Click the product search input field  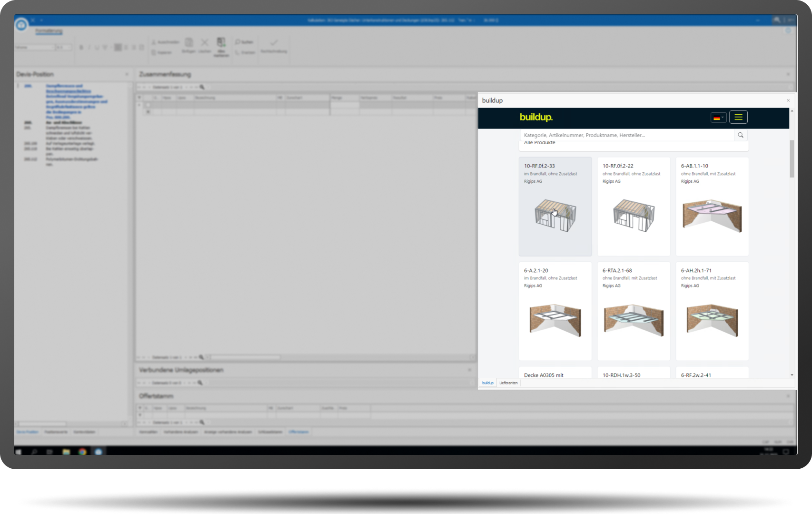tap(626, 135)
